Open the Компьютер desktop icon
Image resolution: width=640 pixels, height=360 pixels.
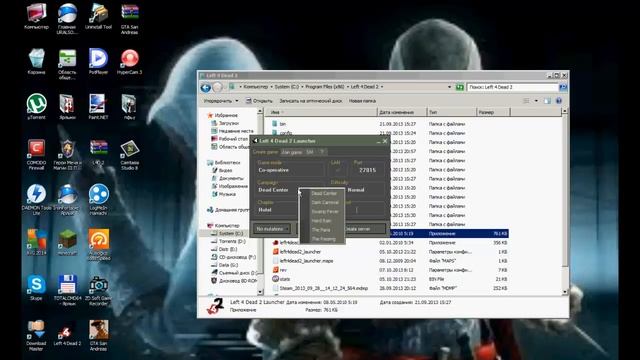(36, 16)
